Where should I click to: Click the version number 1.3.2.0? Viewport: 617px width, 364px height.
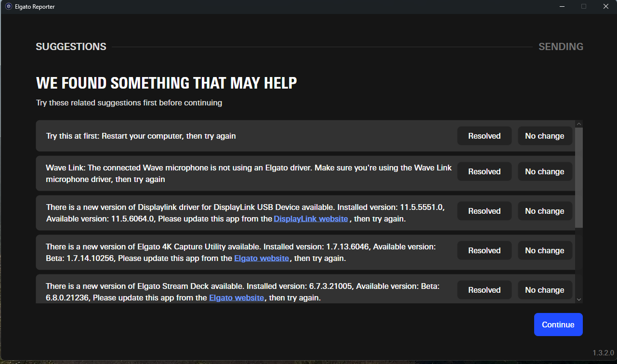click(604, 353)
